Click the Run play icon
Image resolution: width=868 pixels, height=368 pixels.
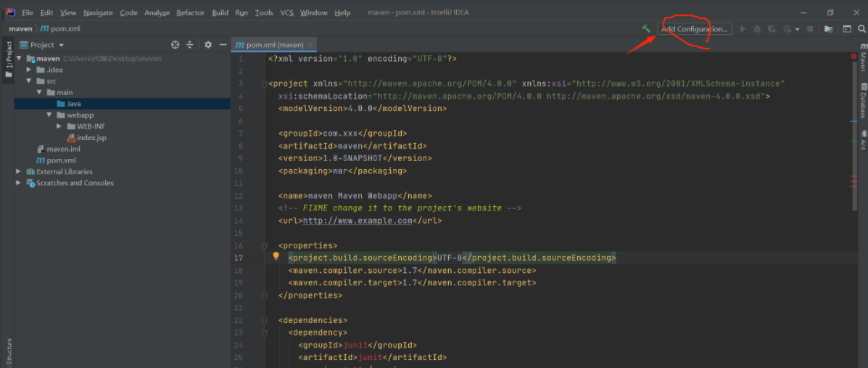click(743, 29)
